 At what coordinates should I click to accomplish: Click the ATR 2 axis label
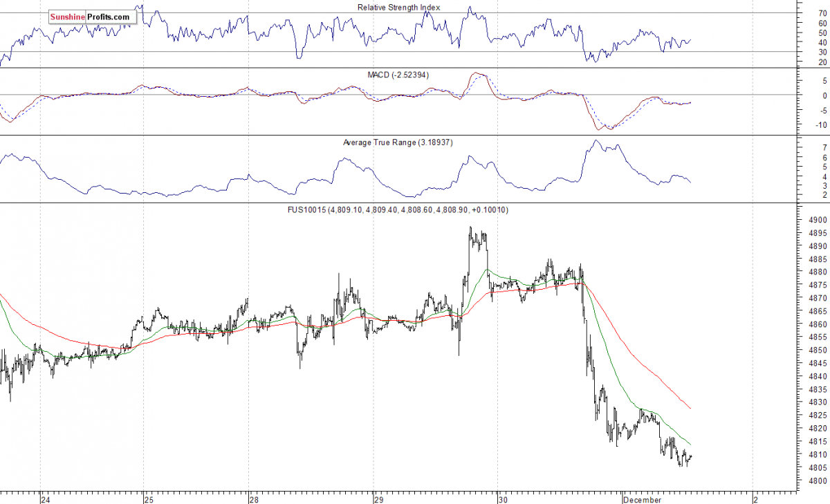coord(824,196)
